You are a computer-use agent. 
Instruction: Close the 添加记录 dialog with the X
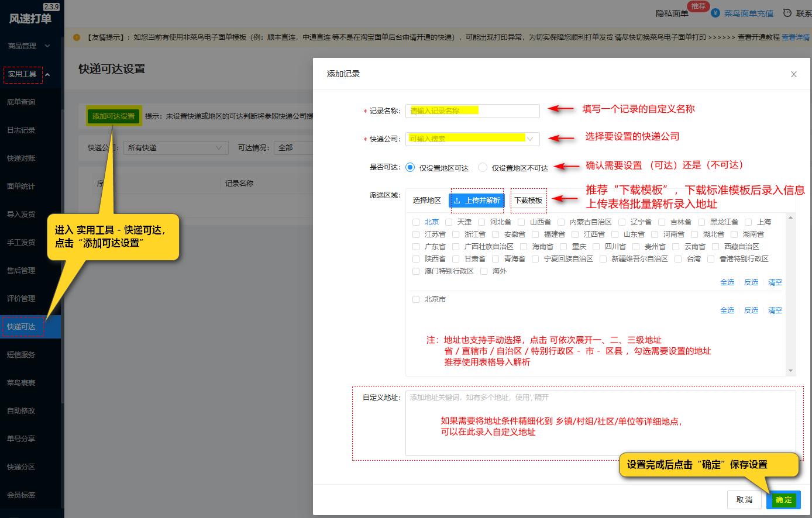[x=794, y=74]
